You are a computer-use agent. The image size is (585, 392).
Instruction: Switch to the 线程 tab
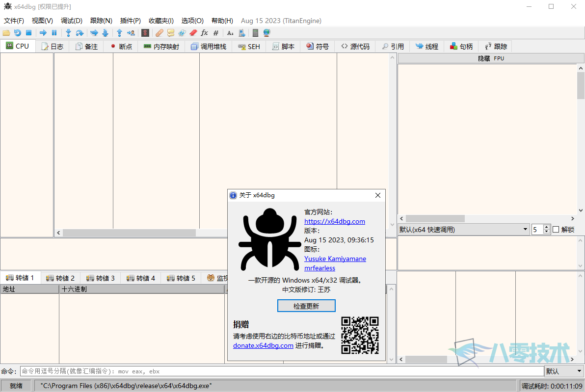tap(427, 46)
